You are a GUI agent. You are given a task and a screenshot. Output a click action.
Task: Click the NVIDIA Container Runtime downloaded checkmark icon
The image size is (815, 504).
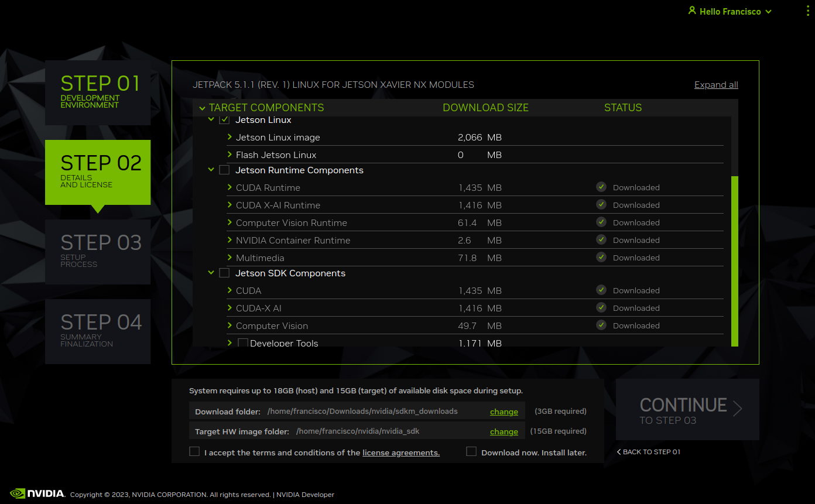[x=601, y=239]
